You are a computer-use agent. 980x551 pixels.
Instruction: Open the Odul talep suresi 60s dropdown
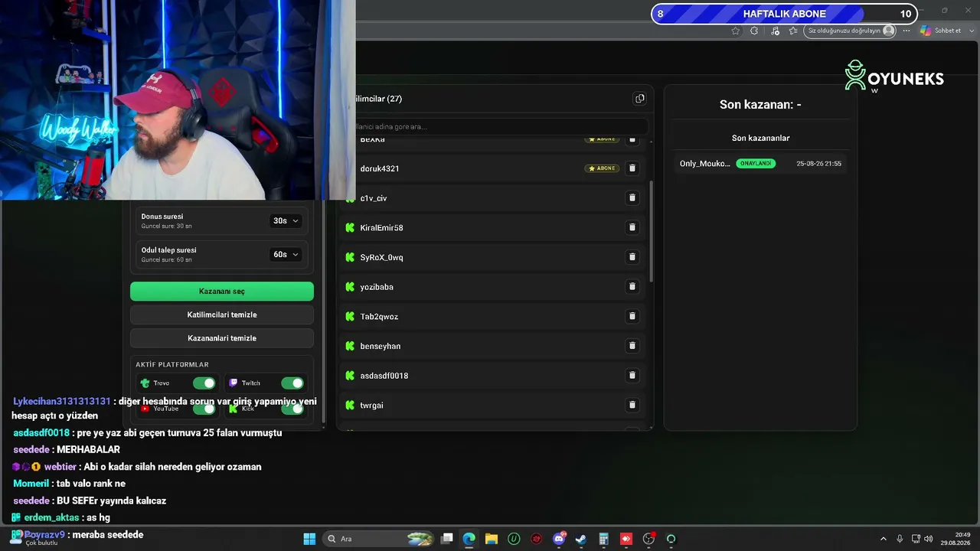[x=286, y=254]
